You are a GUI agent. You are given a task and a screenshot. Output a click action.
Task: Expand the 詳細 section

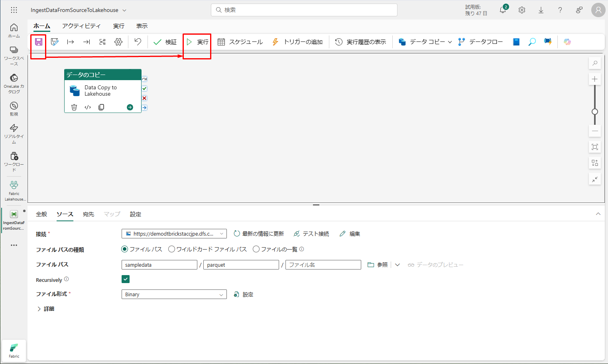45,309
